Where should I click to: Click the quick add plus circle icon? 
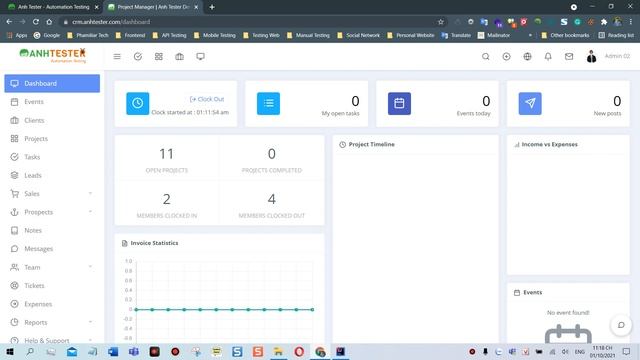pyautogui.click(x=507, y=56)
